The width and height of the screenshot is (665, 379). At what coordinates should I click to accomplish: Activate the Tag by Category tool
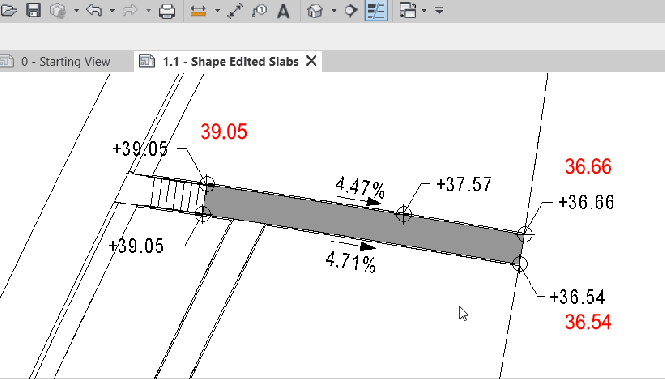(x=260, y=11)
